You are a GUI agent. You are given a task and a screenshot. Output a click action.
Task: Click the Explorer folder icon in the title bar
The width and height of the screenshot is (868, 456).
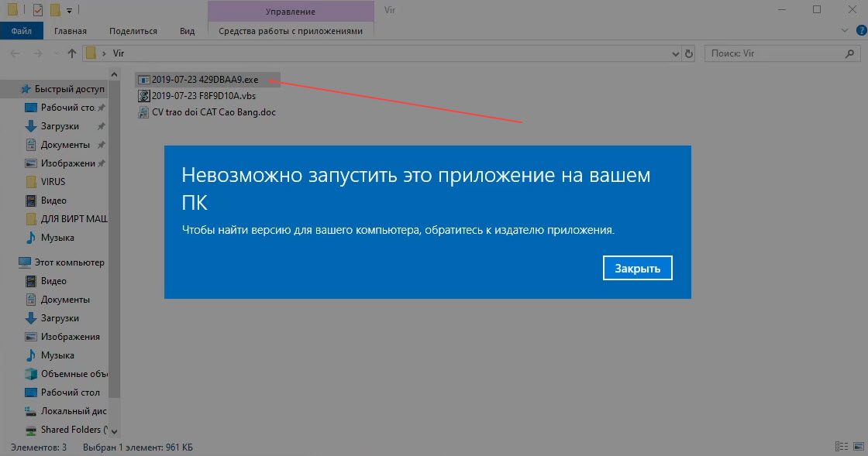click(12, 10)
